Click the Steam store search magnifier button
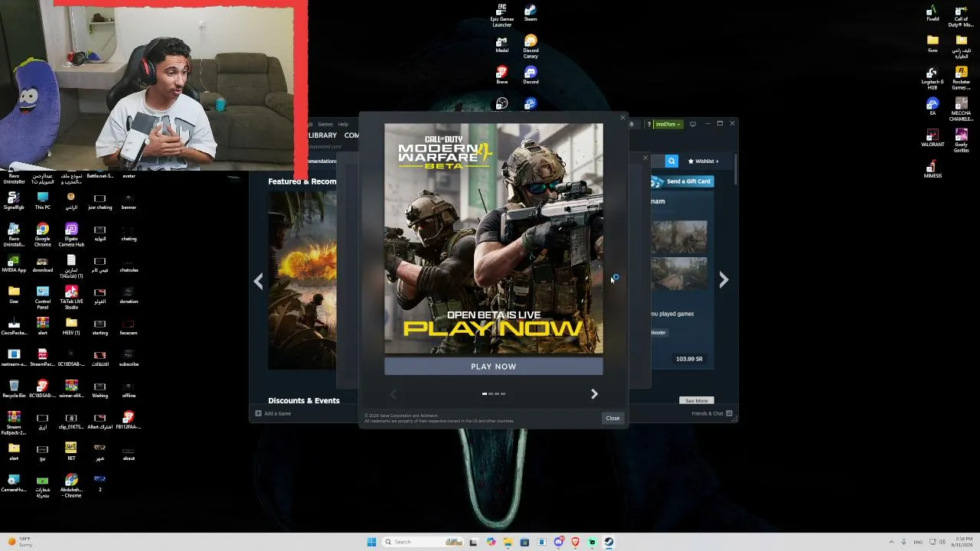980x551 pixels. tap(671, 161)
